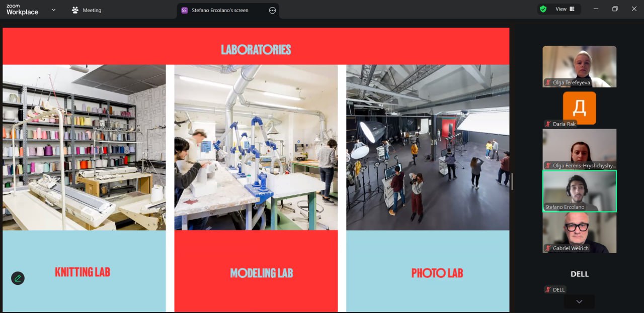Click Daria Rak's orange avatar tile

(x=579, y=108)
